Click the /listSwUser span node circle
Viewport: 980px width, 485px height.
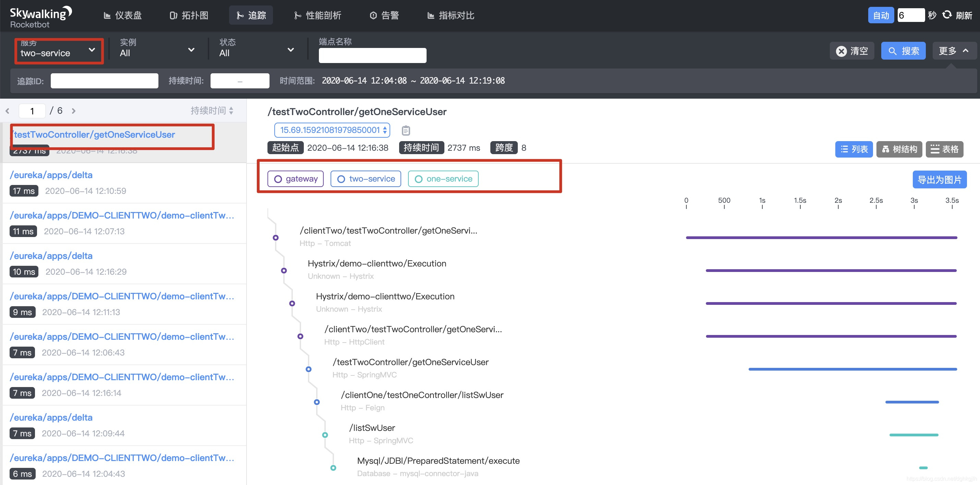[x=325, y=435]
